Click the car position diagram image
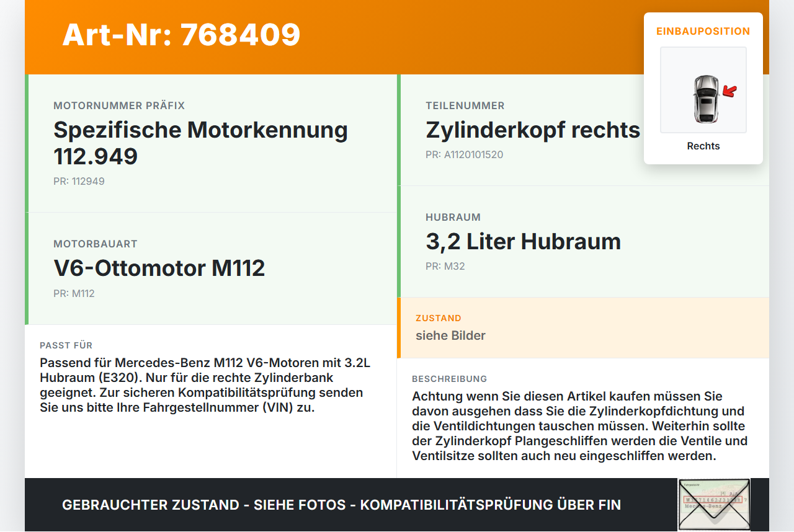 [x=703, y=90]
